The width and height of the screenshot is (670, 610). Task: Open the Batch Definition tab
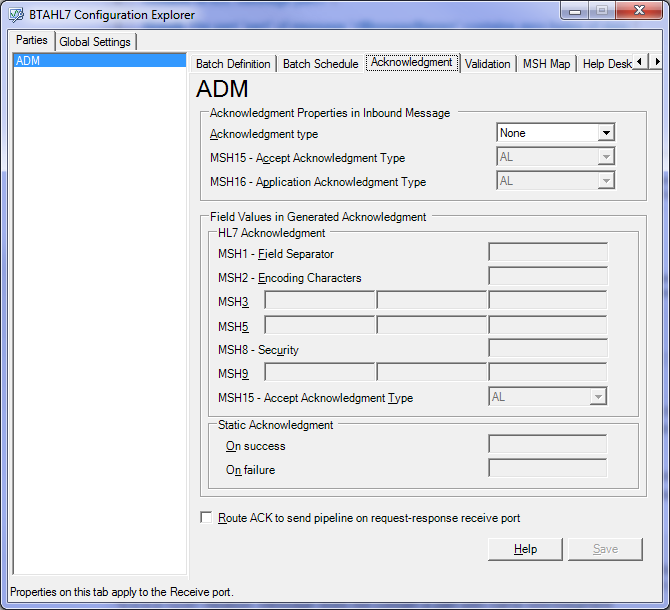(233, 64)
